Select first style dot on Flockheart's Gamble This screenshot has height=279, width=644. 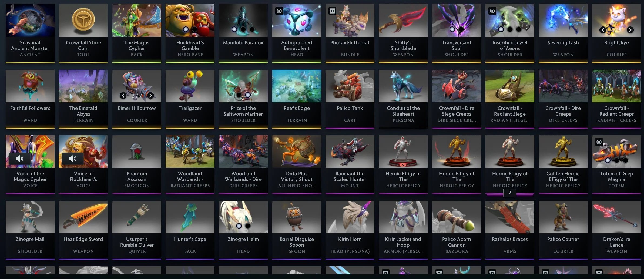tap(186, 29)
